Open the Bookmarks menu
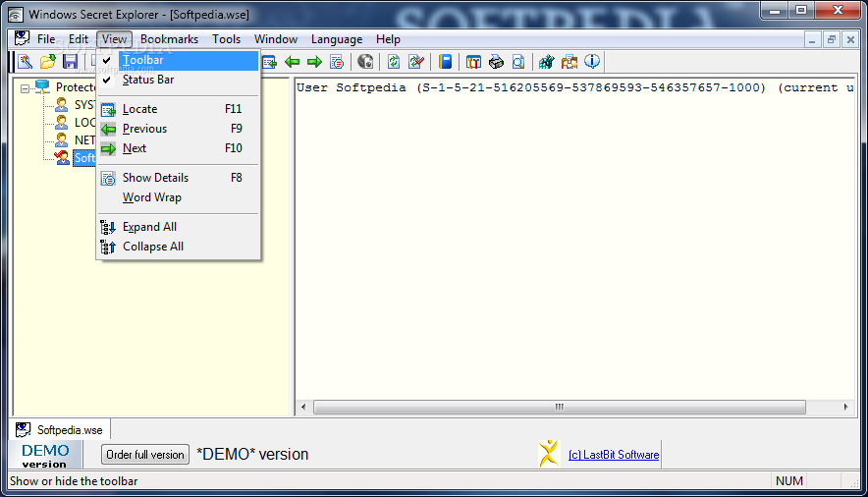 point(170,39)
